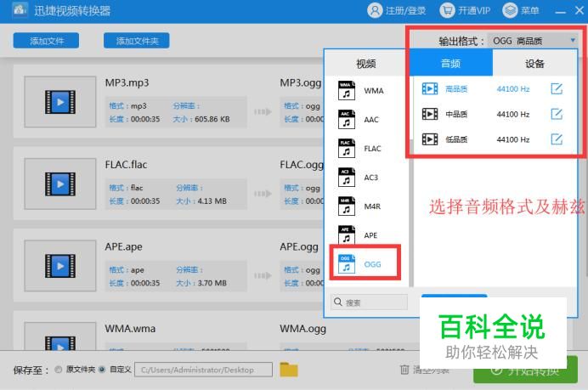Switch to the 音频 tab

click(x=450, y=63)
